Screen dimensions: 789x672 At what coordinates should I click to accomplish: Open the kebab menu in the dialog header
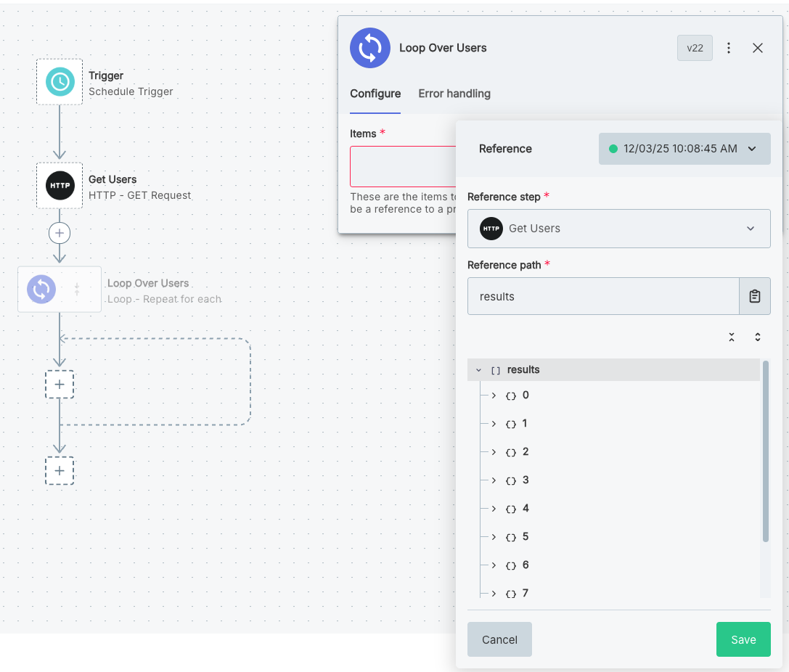point(729,47)
